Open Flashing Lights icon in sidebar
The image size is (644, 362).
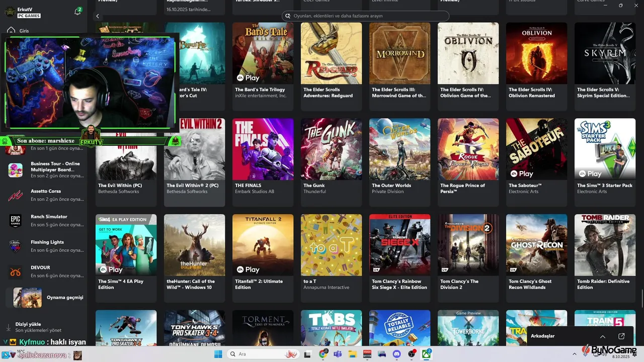click(x=15, y=246)
